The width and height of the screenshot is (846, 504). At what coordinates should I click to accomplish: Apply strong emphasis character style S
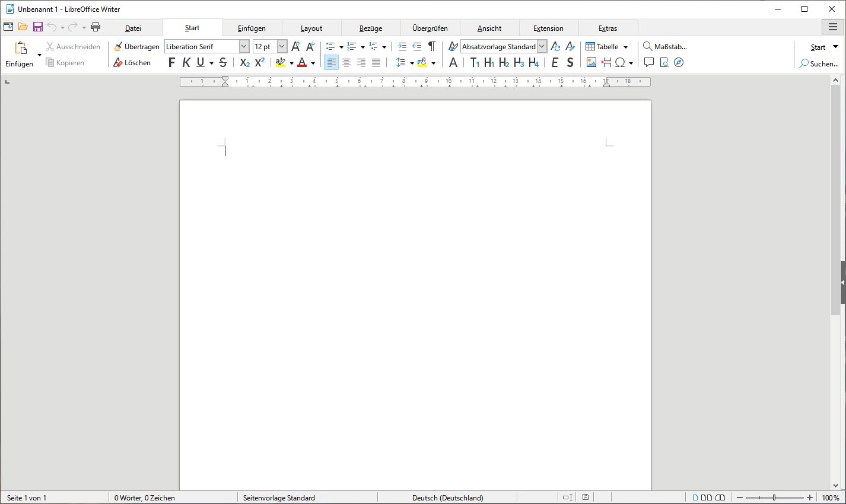pos(570,62)
